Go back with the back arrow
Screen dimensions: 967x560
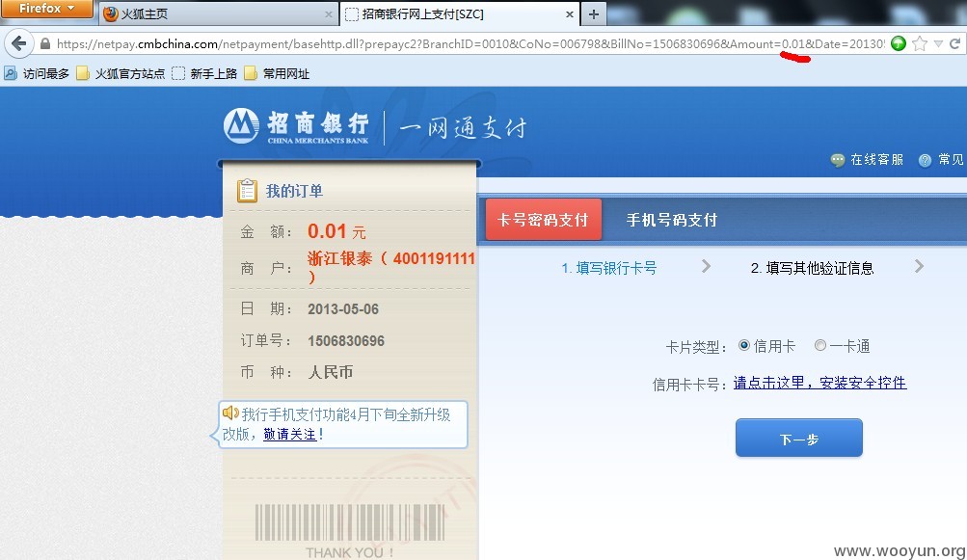coord(19,43)
